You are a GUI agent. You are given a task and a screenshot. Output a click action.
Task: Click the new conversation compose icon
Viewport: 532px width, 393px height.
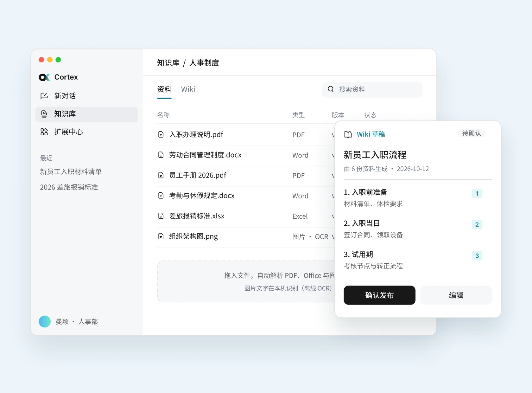coord(44,96)
